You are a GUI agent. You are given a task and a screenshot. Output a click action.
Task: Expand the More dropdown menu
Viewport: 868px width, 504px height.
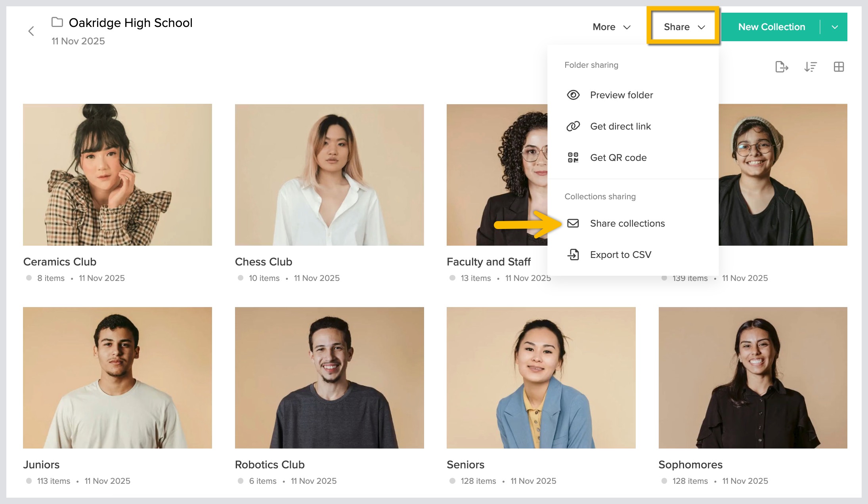click(612, 27)
